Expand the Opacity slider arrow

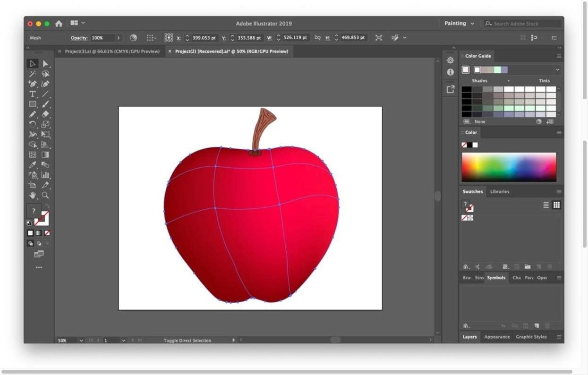tap(118, 38)
